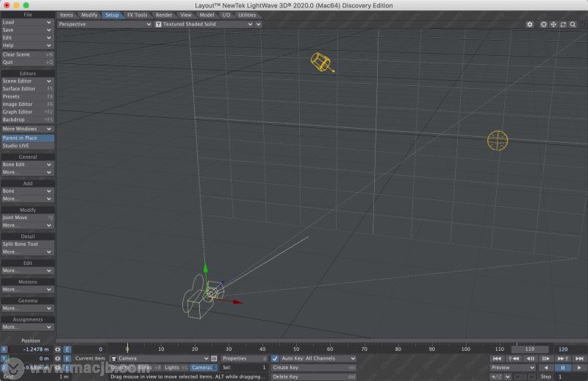This screenshot has width=588, height=381.
Task: Click the Step value field
Action: click(x=571, y=377)
